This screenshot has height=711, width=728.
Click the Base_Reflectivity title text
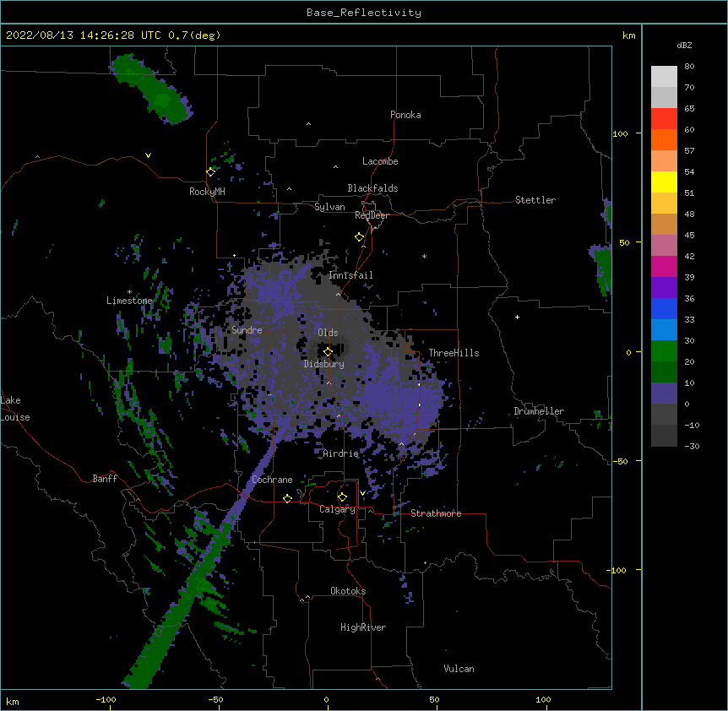point(364,13)
